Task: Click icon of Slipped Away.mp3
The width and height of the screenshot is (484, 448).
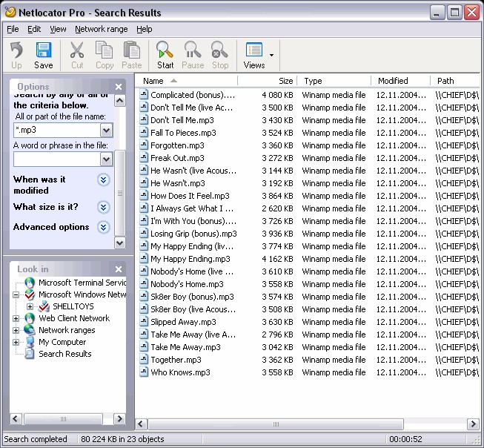Action: coord(144,322)
